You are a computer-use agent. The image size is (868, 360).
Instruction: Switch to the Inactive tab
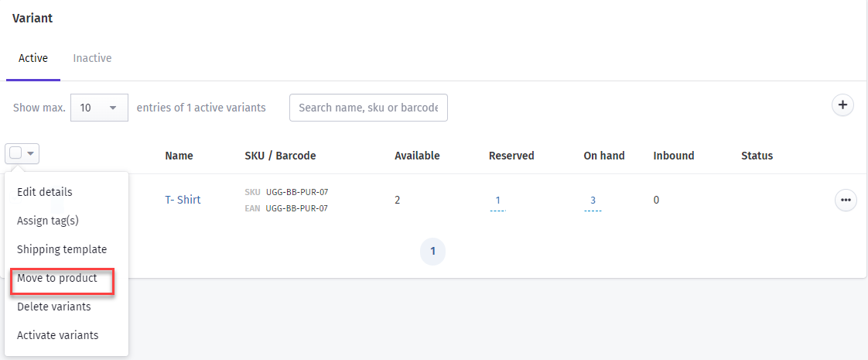92,57
